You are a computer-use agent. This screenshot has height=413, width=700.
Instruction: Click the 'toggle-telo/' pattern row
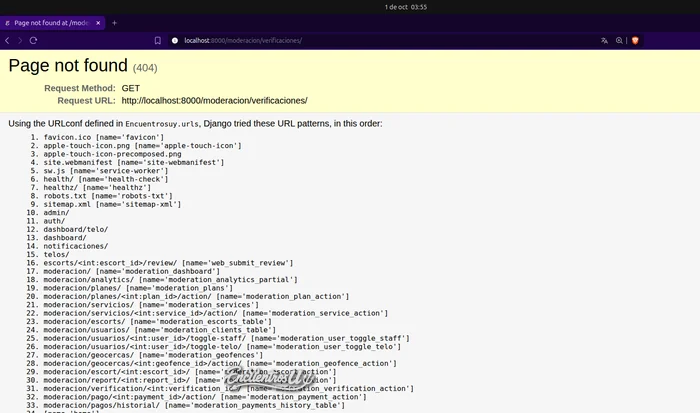click(x=222, y=346)
